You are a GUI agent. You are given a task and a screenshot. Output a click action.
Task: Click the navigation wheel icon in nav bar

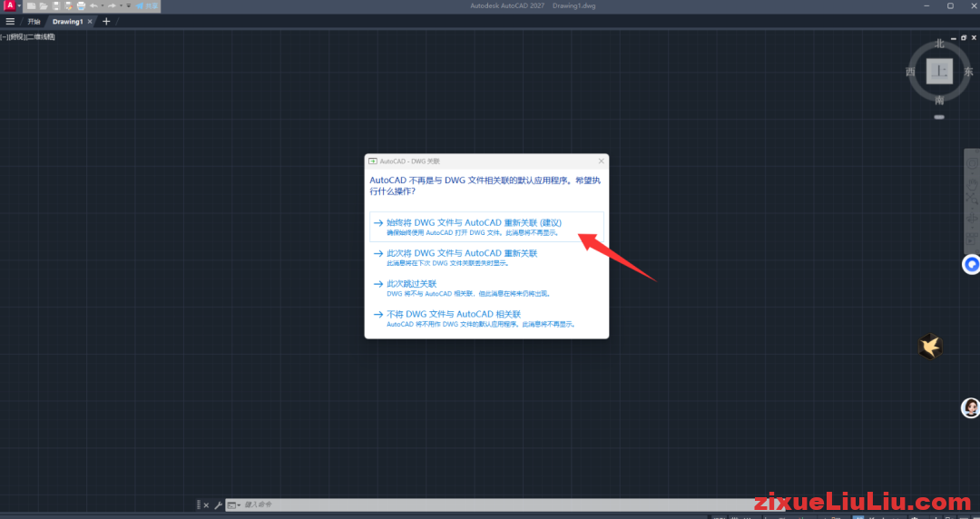pyautogui.click(x=972, y=164)
